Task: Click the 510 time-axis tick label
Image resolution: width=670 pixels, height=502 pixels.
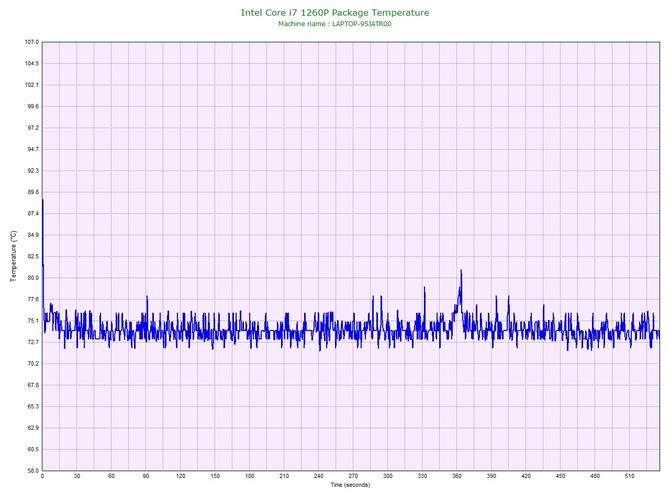Action: pos(629,476)
